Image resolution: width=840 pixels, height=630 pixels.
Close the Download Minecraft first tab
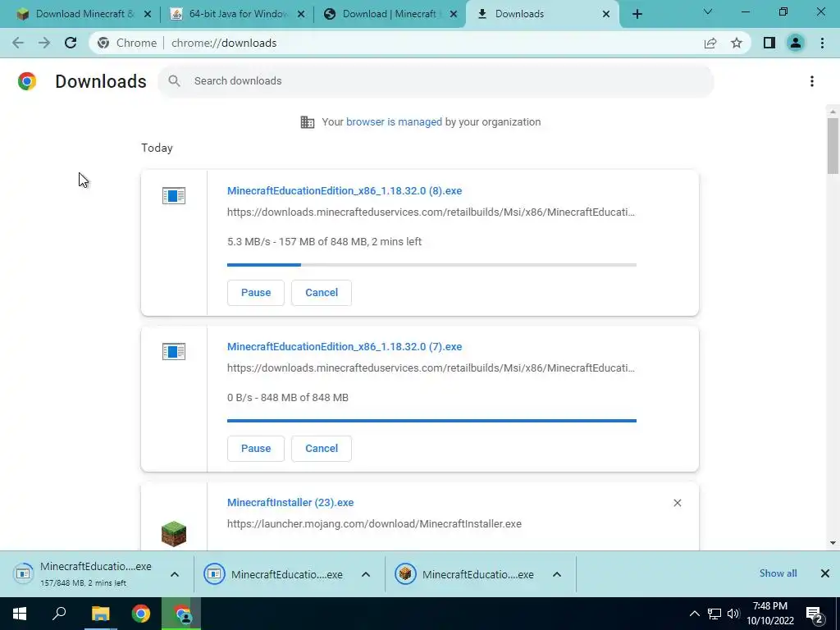(148, 15)
